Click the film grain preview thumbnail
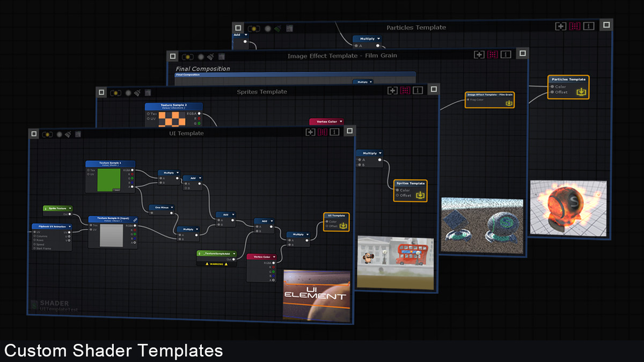The image size is (644, 362). coord(482,224)
